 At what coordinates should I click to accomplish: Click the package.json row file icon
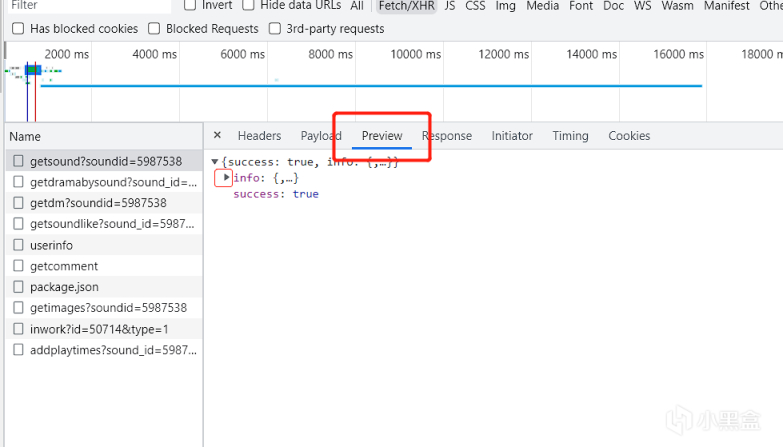pos(18,287)
